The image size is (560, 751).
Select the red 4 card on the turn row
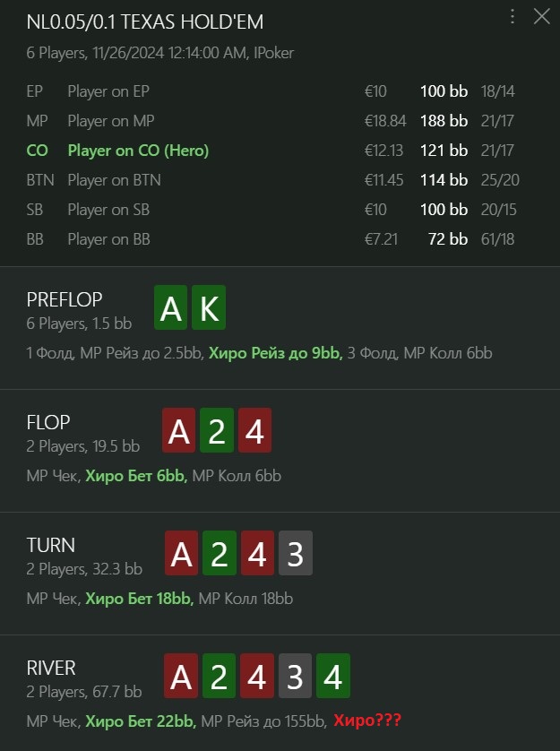click(257, 554)
